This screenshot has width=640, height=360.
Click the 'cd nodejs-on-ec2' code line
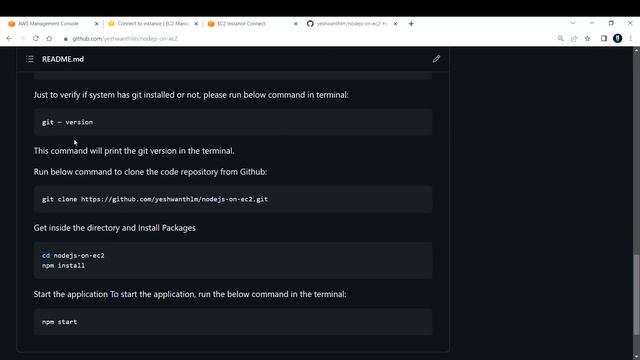[x=73, y=256]
